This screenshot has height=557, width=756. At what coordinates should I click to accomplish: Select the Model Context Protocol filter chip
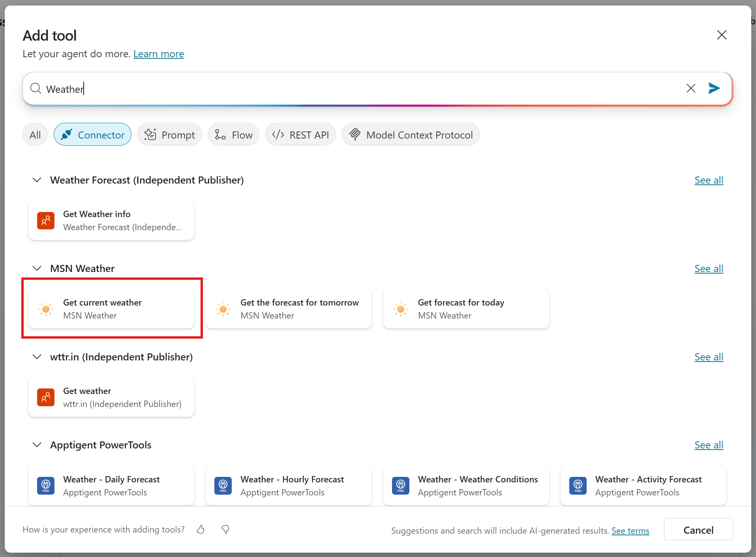[411, 135]
